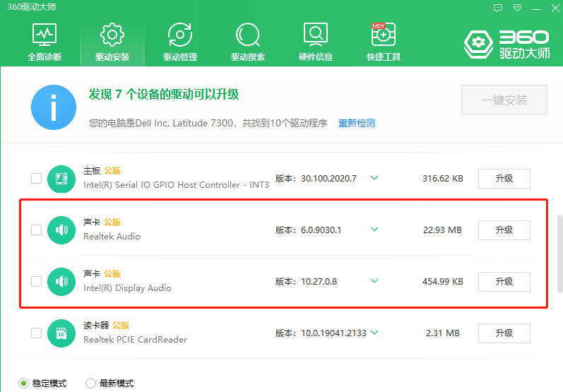Open the 全面诊断 full diagnosis tab
Screen dimensions: 563x392
pyautogui.click(x=45, y=42)
